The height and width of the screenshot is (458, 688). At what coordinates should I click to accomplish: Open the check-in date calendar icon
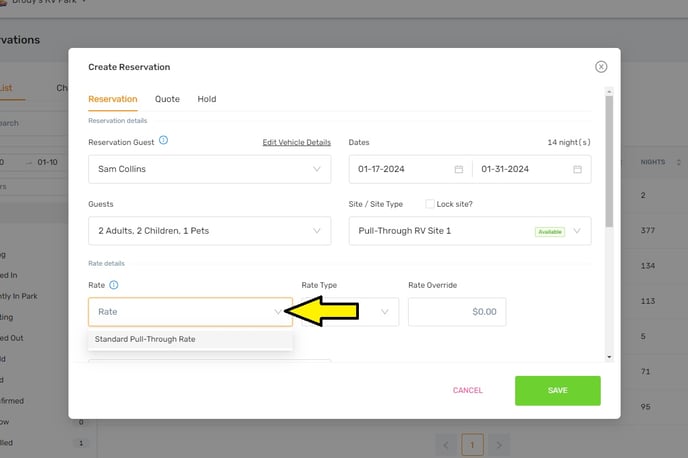459,169
